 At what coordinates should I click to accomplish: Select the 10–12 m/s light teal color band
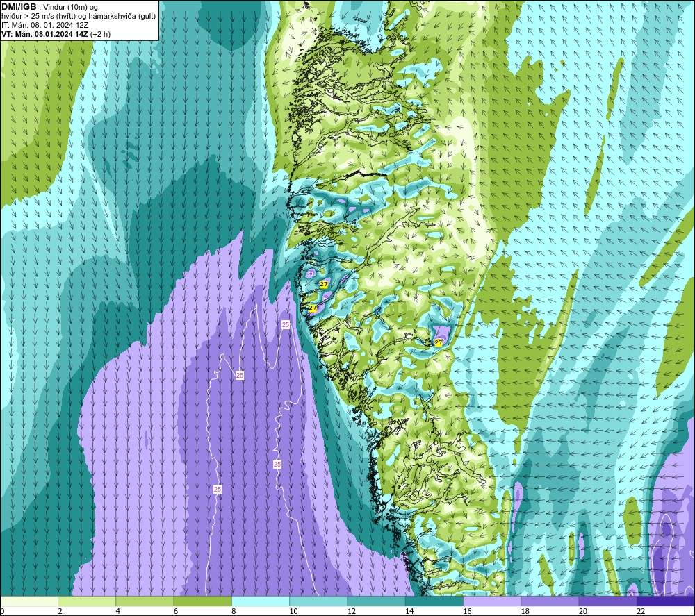(318, 601)
